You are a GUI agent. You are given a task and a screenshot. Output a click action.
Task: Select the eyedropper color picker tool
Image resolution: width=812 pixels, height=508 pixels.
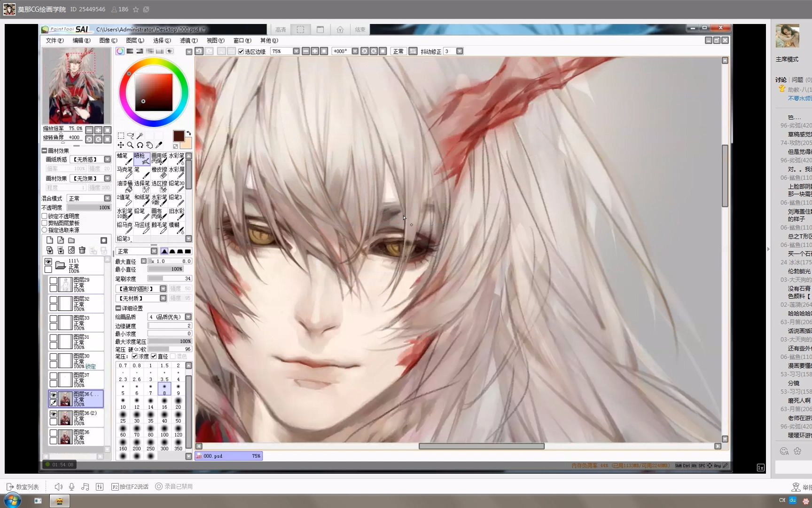pyautogui.click(x=159, y=145)
